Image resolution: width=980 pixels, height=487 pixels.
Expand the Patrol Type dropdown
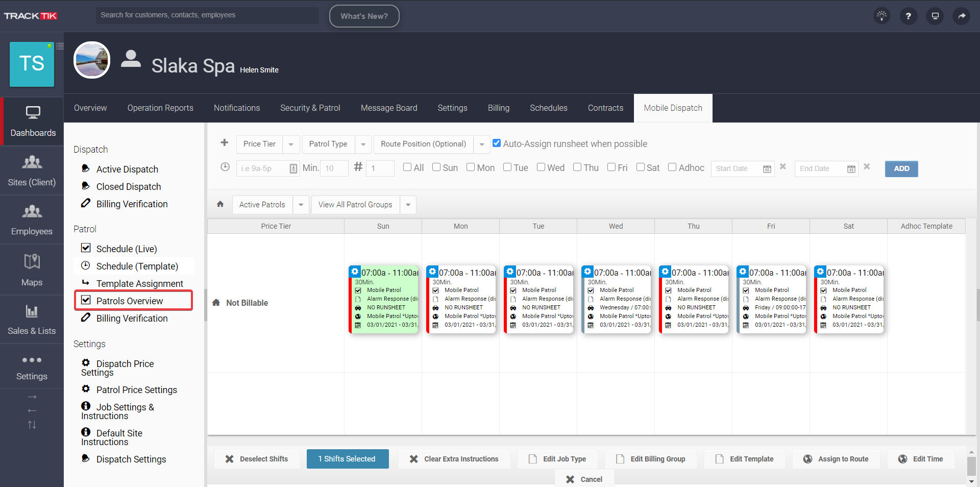362,144
